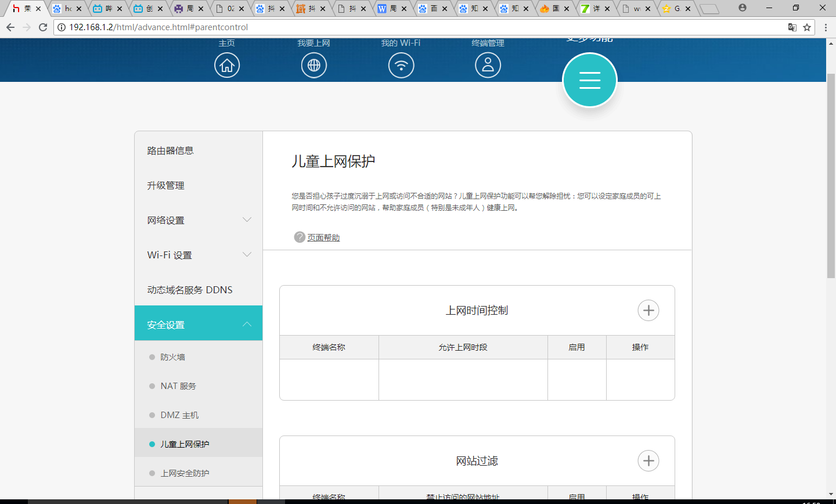
Task: Click the 我要上网 globe icon
Action: pos(313,65)
